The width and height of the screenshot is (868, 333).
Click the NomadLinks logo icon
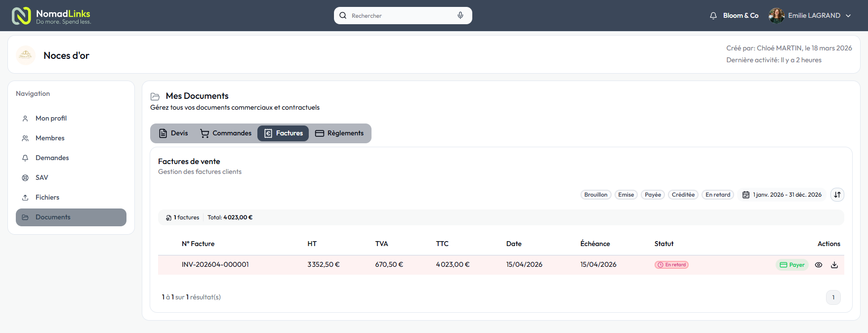pyautogui.click(x=21, y=16)
